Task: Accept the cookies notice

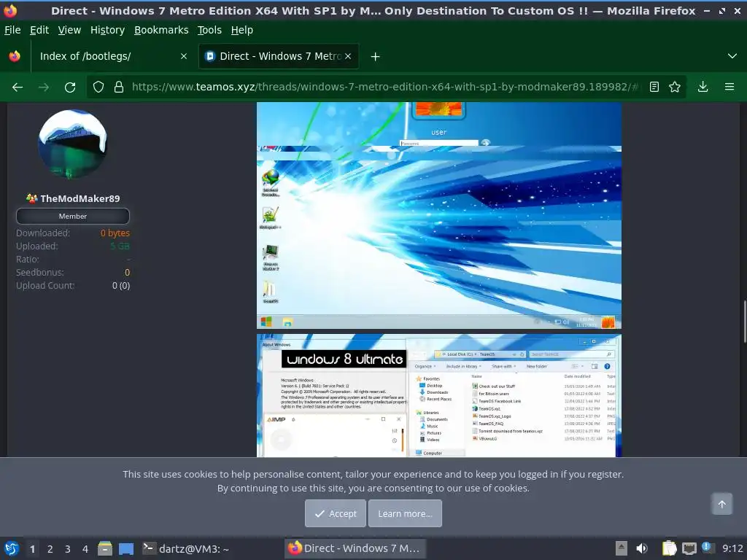Action: point(336,513)
